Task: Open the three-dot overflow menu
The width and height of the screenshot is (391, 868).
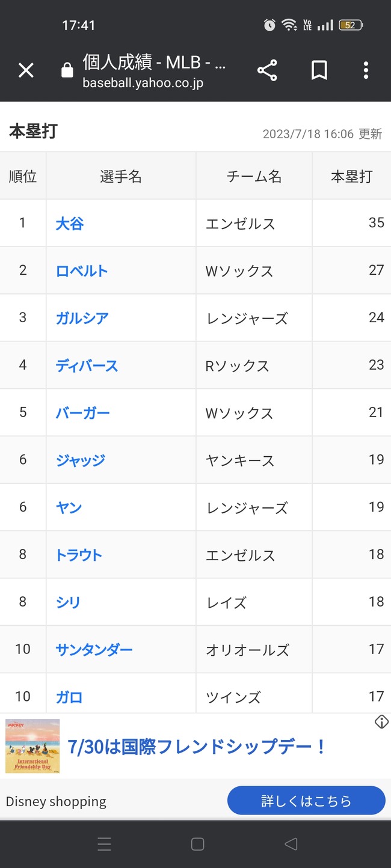Action: pyautogui.click(x=366, y=71)
